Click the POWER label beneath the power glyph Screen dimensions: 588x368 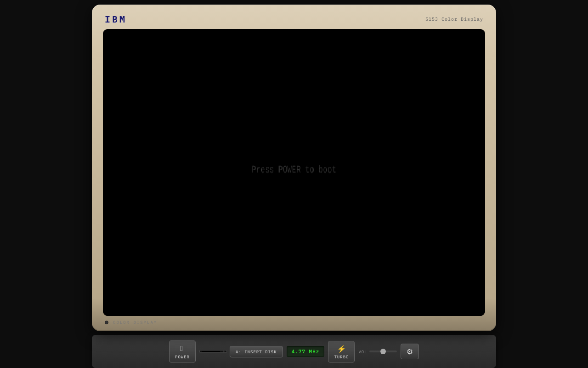[182, 357]
